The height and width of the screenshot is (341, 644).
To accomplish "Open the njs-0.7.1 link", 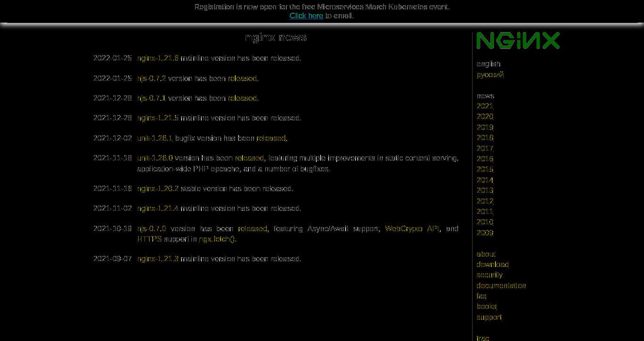I will tap(151, 98).
